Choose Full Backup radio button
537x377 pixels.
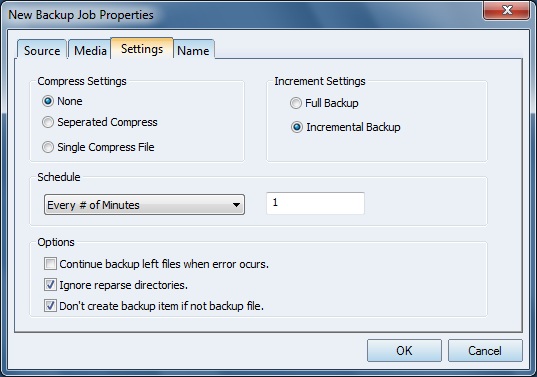pos(296,103)
